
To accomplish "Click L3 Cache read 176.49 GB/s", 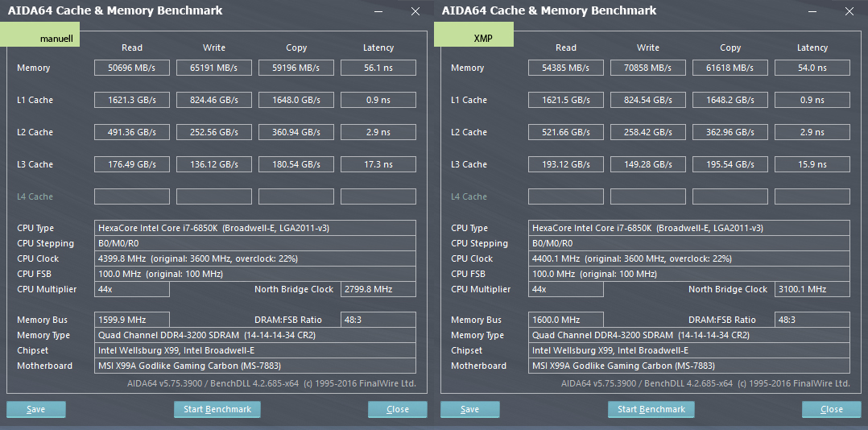I will tap(132, 164).
